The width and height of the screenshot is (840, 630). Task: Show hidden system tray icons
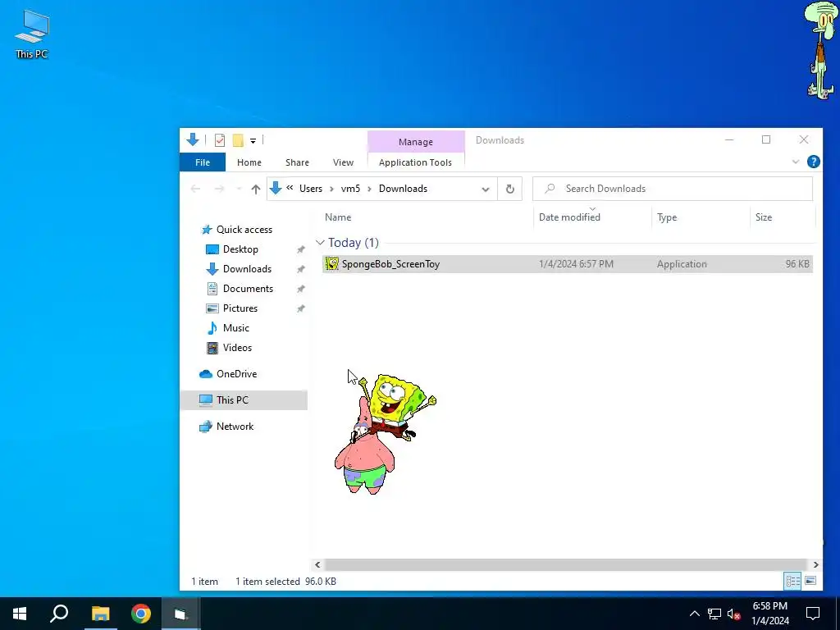[694, 614]
